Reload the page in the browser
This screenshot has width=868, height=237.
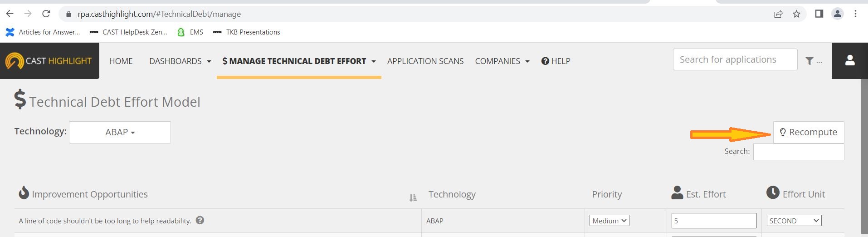point(46,14)
